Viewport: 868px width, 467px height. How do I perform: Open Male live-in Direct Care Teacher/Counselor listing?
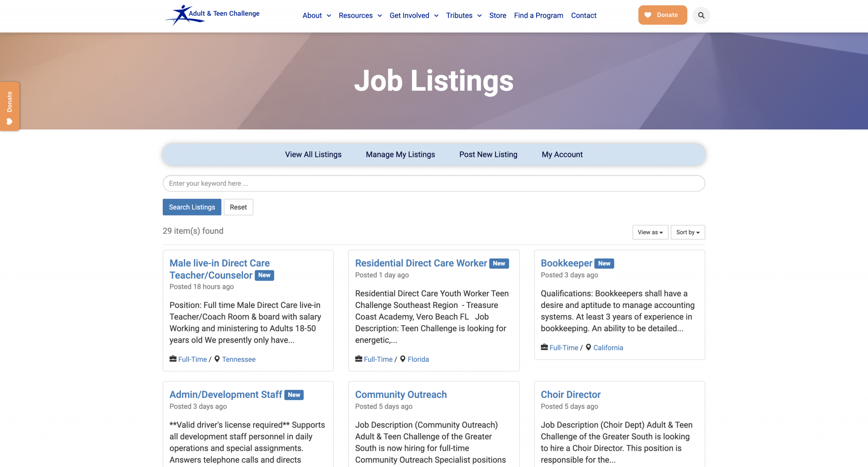tap(220, 269)
